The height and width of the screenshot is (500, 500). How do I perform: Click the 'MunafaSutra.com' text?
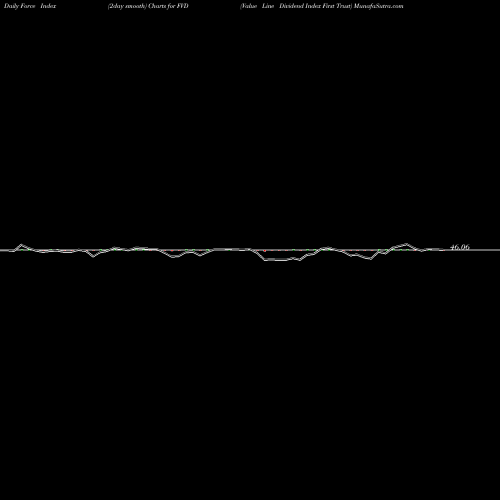point(379,6)
